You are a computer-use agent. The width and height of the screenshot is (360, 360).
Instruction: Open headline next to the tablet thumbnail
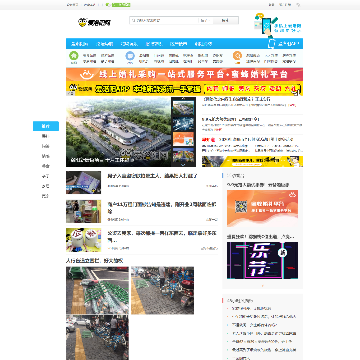pos(152,176)
